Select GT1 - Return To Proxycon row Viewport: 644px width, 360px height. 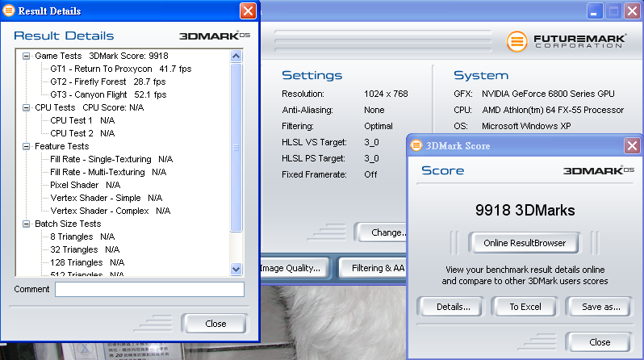(x=121, y=69)
